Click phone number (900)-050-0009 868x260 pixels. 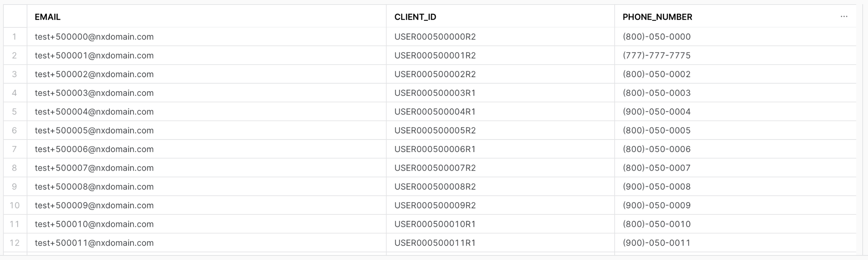pos(656,205)
